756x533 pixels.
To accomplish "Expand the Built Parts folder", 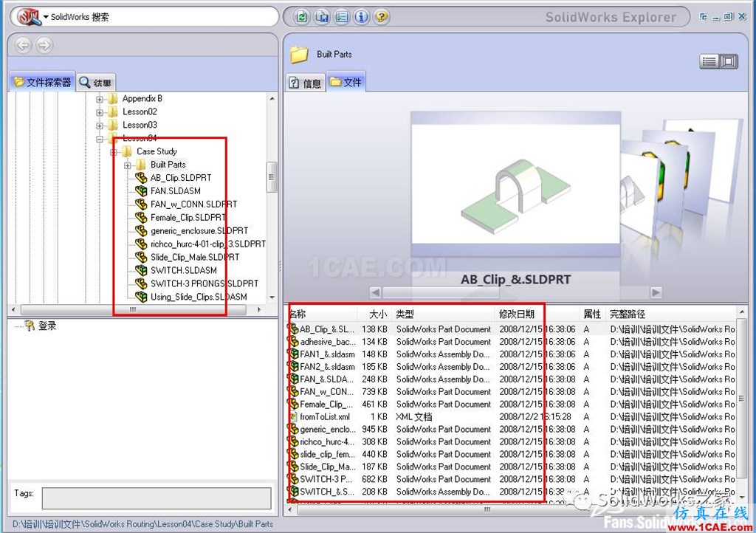I will pyautogui.click(x=127, y=165).
